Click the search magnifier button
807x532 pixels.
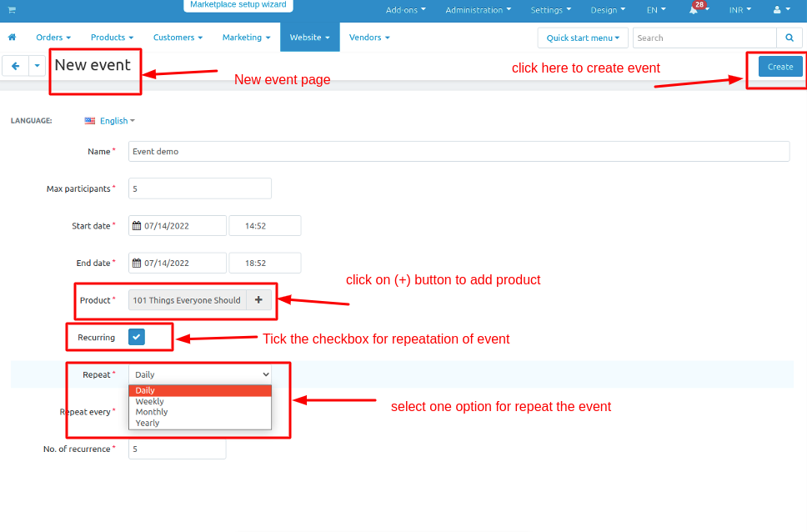point(789,38)
